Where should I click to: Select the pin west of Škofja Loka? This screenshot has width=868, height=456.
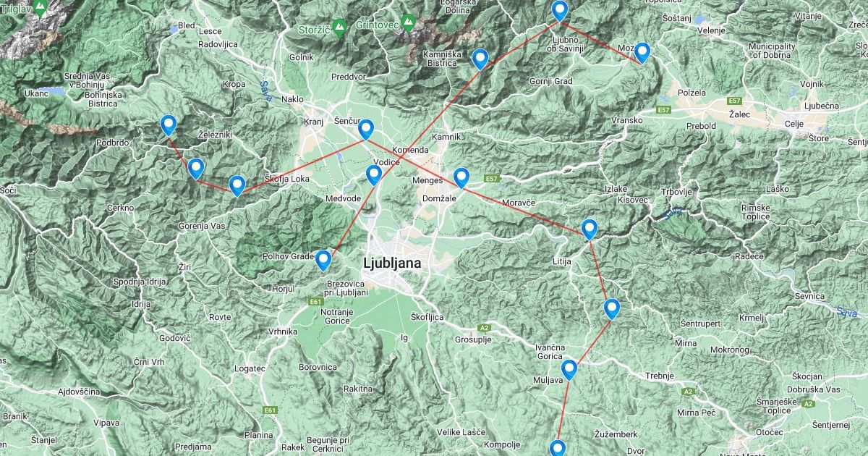pyautogui.click(x=237, y=186)
